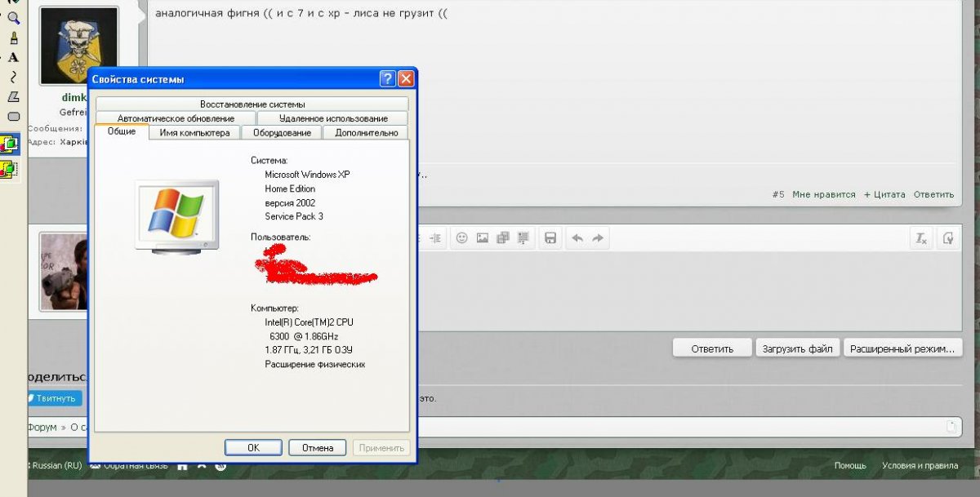Select the magnifier tool in Paint toolbox
This screenshot has height=497, width=980.
pos(13,18)
